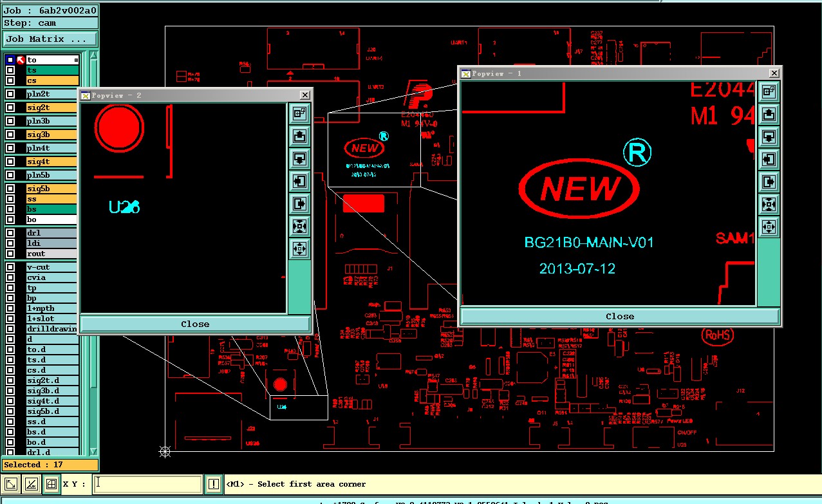Viewport: 822px width, 504px height.
Task: Click the red arrow work-layer icon on layer to
Action: point(21,60)
